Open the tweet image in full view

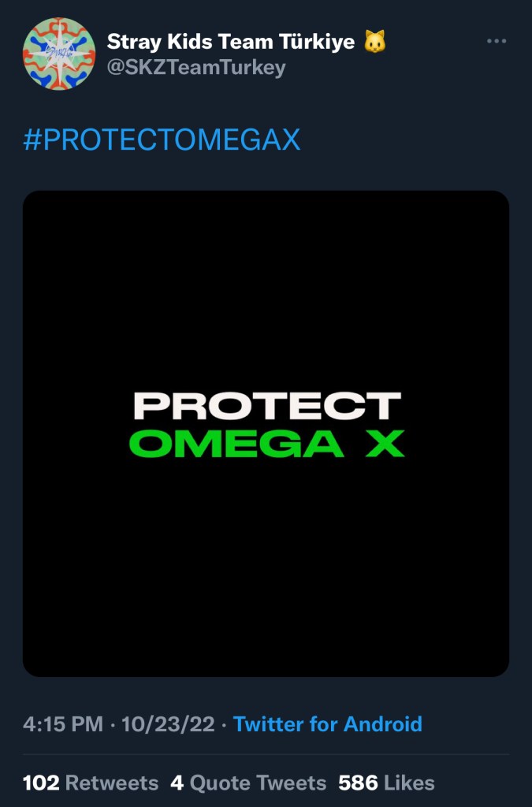coord(266,433)
